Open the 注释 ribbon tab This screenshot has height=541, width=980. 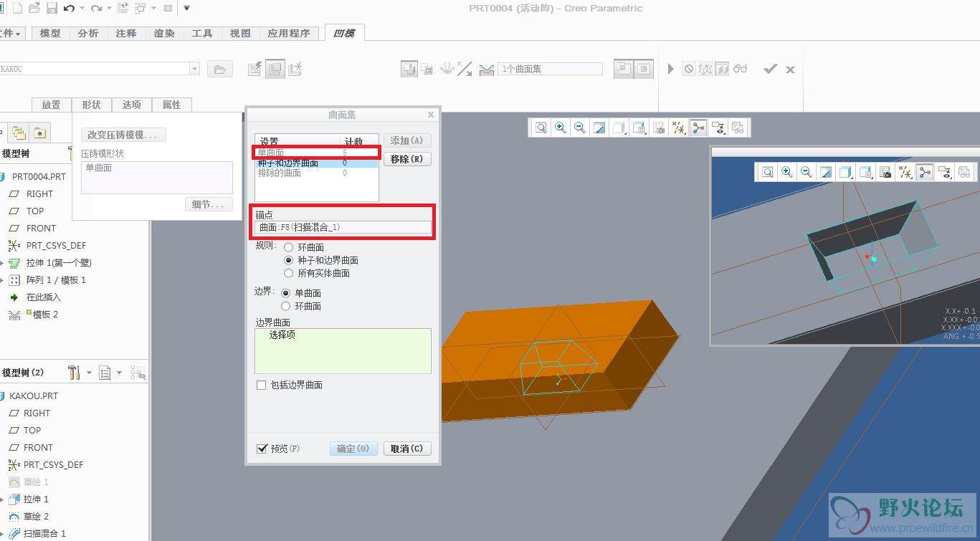point(126,33)
